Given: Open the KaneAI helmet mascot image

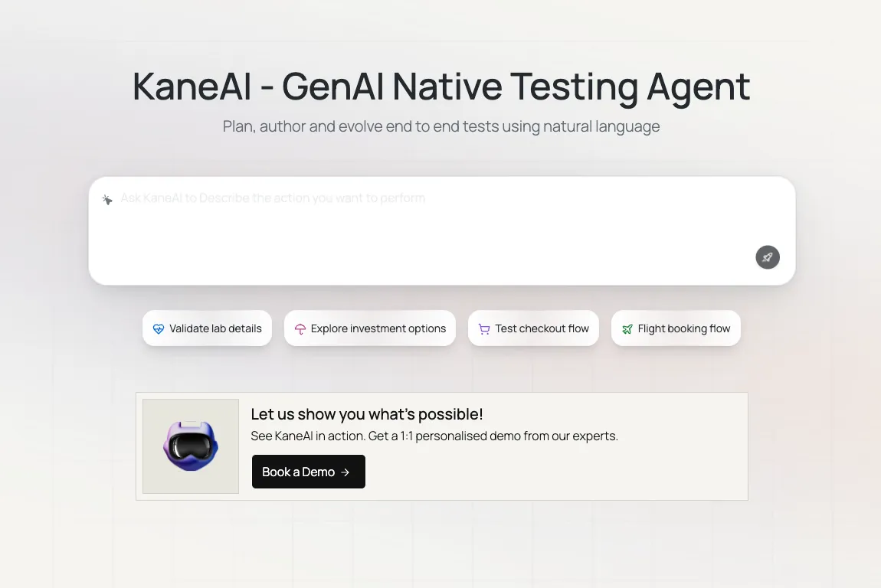Looking at the screenshot, I should click(x=191, y=446).
